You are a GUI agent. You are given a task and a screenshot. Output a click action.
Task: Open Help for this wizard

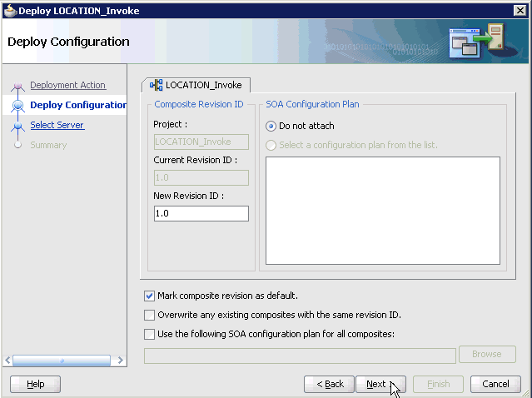coord(35,384)
